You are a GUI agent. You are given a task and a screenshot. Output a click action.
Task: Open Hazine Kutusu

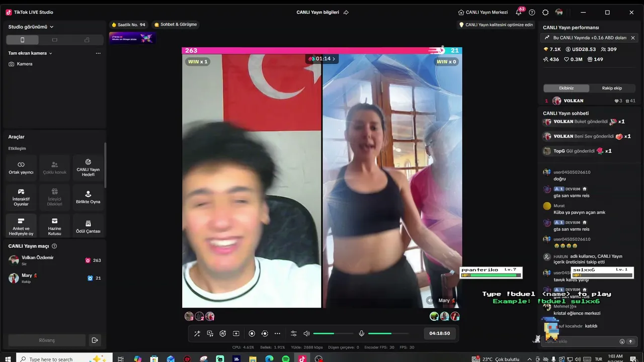(x=54, y=227)
